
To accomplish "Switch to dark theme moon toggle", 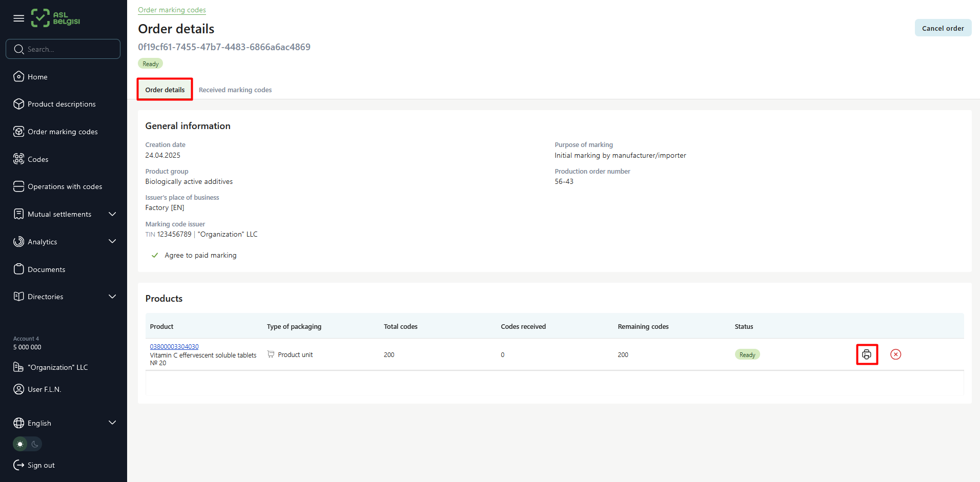I will [x=35, y=444].
